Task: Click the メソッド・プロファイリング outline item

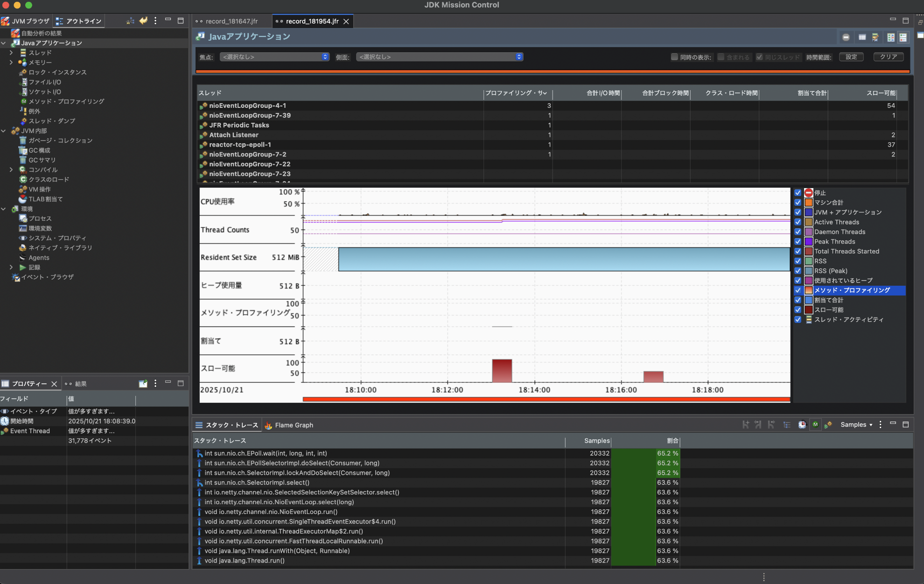Action: 66,101
